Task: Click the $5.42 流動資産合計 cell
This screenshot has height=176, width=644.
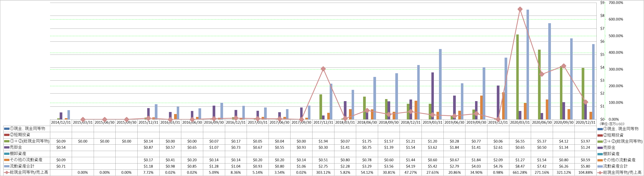Action: (x=432, y=166)
